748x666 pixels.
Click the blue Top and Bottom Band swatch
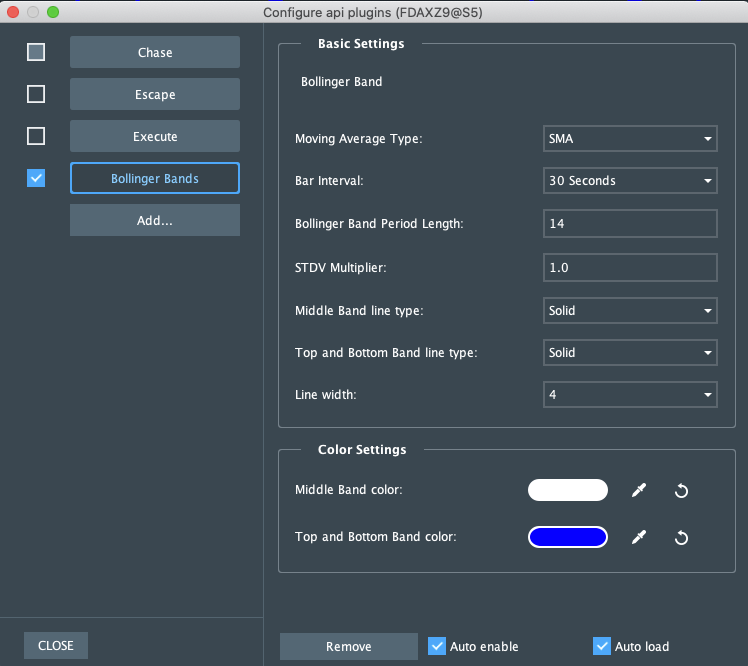pyautogui.click(x=568, y=538)
